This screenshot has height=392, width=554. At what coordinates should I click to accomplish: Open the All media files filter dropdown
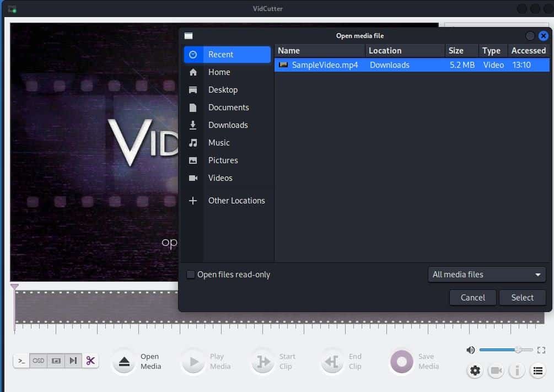[x=487, y=275]
